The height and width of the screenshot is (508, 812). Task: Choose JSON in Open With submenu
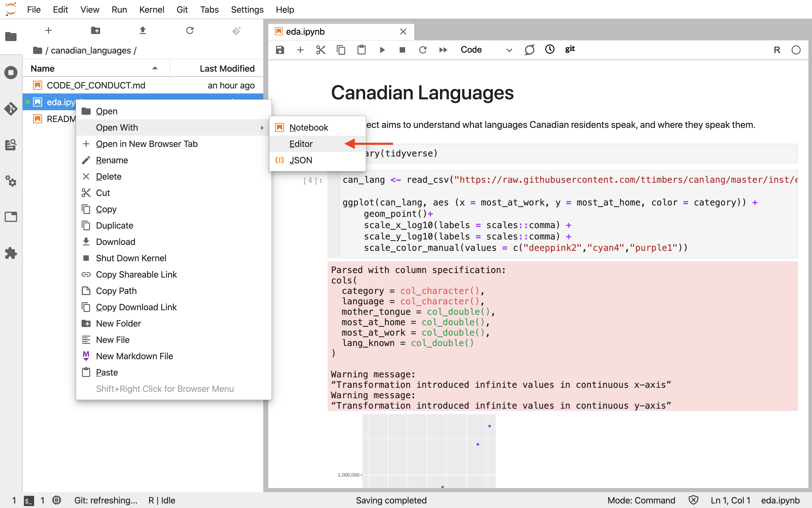(x=317, y=160)
